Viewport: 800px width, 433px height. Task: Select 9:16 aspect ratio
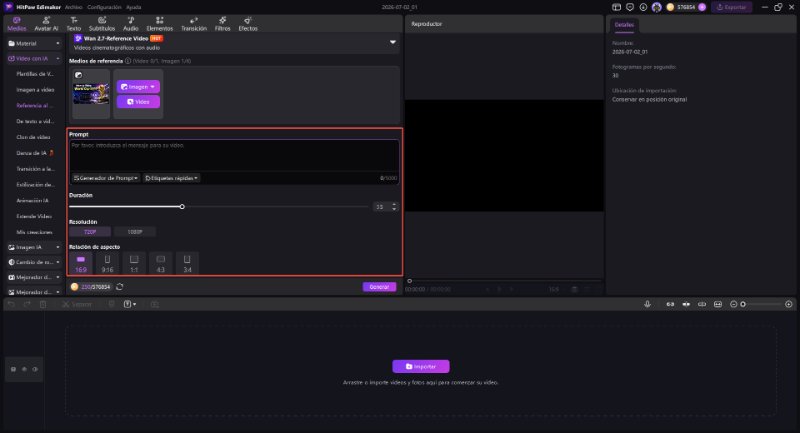pyautogui.click(x=107, y=264)
